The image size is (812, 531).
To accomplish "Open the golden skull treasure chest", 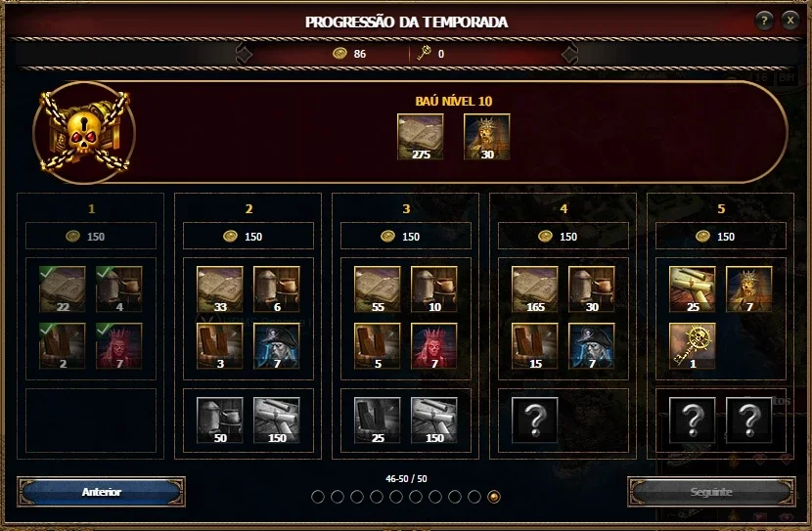I will pos(84,132).
